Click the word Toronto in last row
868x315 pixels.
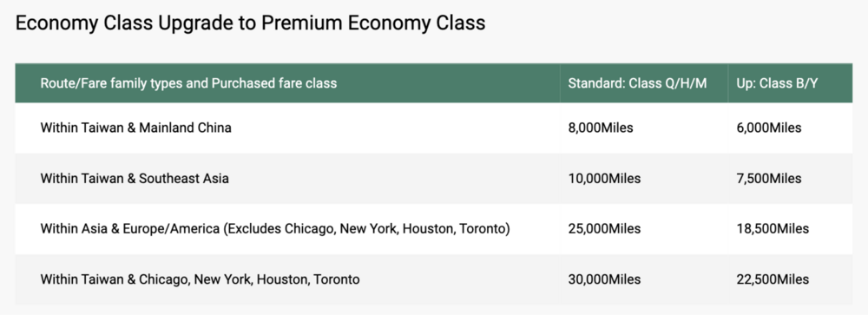[337, 279]
